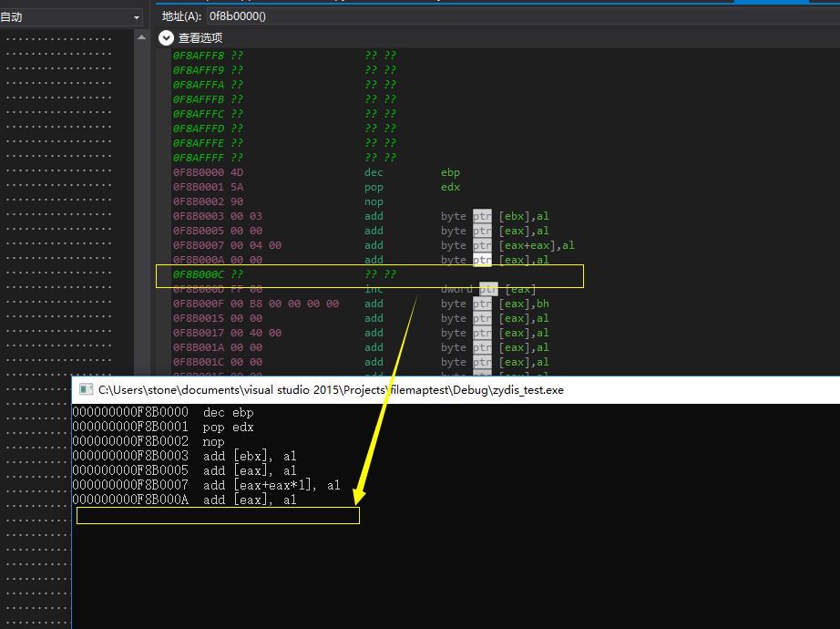
Task: Select disassembly line 0F8B0002 nop
Action: pyautogui.click(x=278, y=201)
